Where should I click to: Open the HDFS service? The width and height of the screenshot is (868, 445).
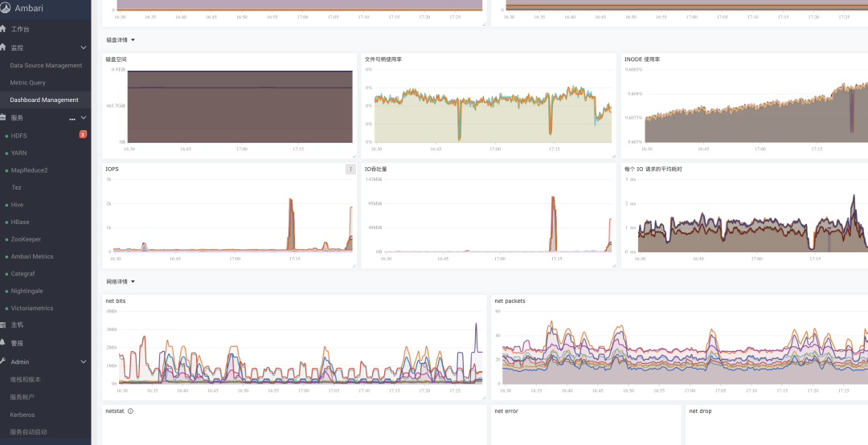[18, 136]
